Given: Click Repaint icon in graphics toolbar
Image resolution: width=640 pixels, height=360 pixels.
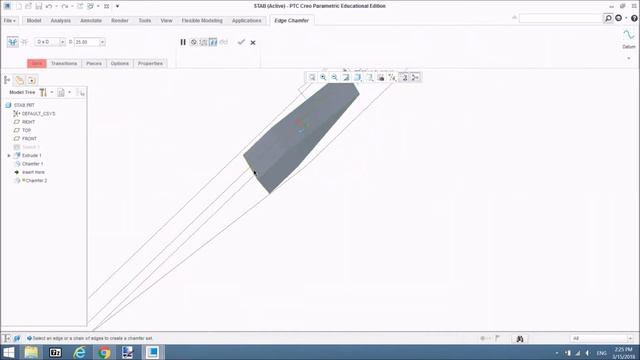Looking at the screenshot, I should [346, 77].
